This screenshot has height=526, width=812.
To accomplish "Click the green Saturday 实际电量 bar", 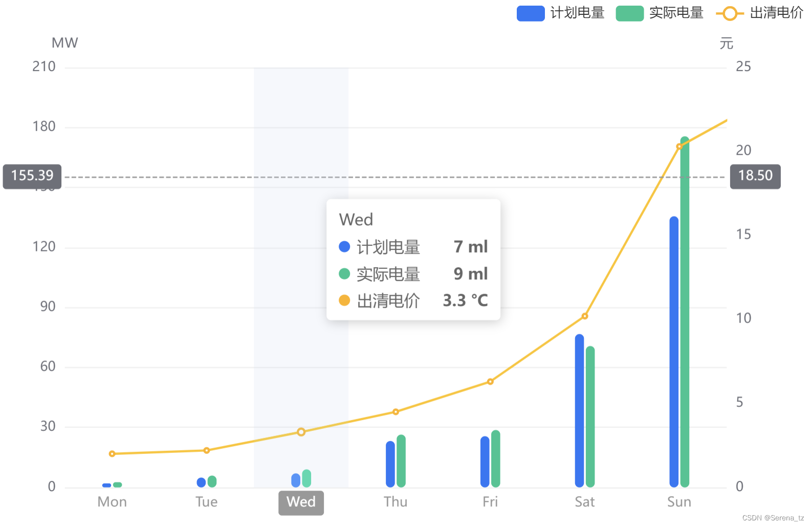I will tap(590, 417).
